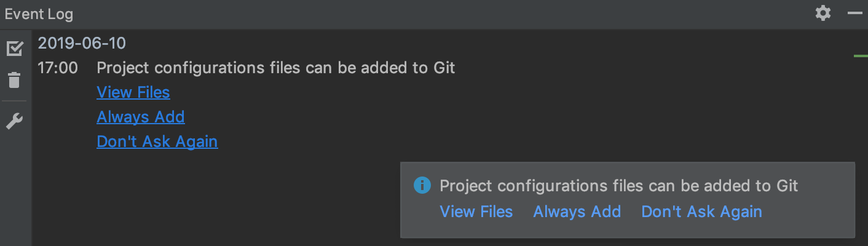This screenshot has width=868, height=246.
Task: Click Always Add link in the event log
Action: coord(141,117)
